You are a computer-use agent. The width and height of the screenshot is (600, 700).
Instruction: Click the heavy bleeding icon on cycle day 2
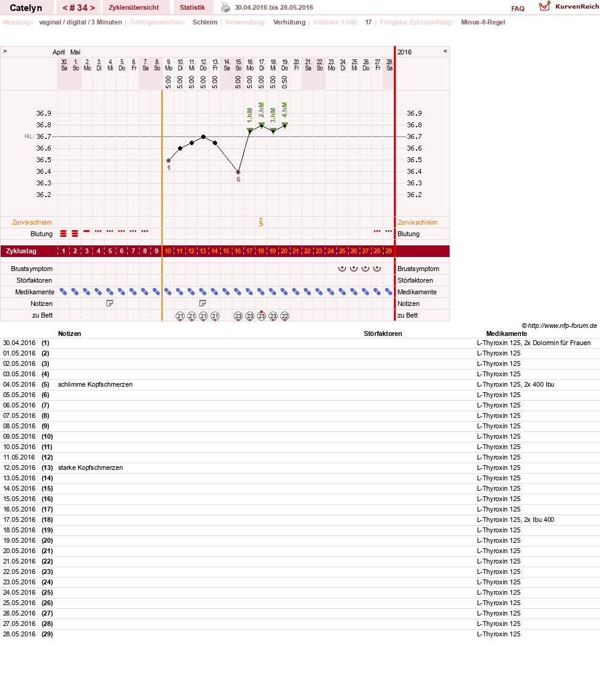coord(75,234)
